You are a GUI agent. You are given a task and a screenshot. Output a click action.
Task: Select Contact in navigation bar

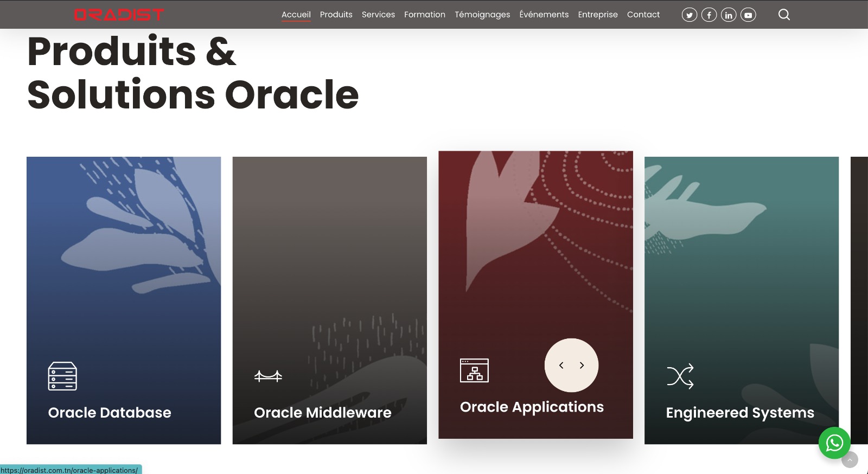(x=643, y=15)
